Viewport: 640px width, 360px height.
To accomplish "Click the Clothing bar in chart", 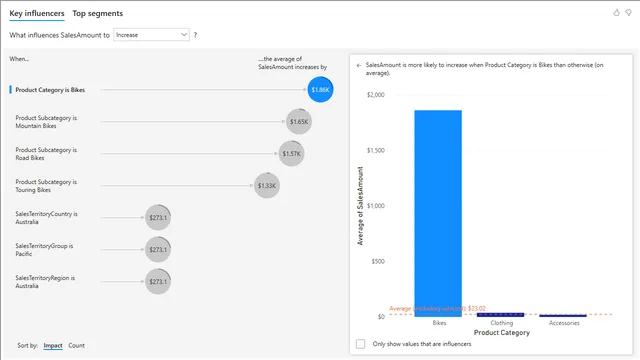I will [x=500, y=315].
